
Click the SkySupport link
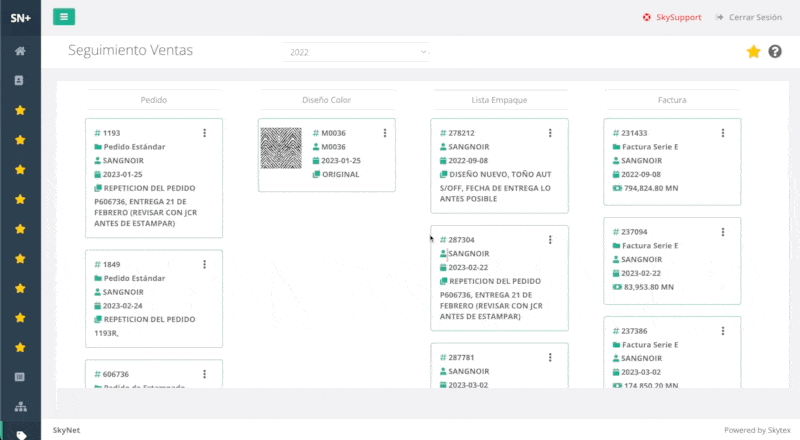coord(672,17)
